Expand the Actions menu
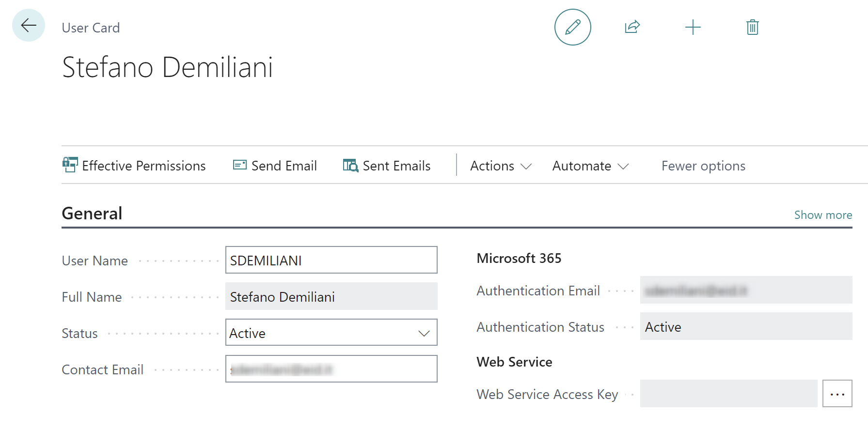Viewport: 868px width, 445px height. [x=501, y=166]
